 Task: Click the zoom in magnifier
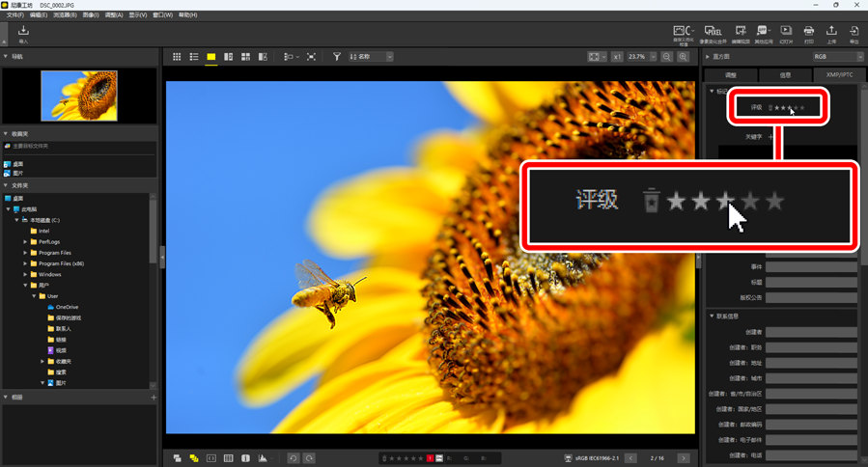coord(683,57)
